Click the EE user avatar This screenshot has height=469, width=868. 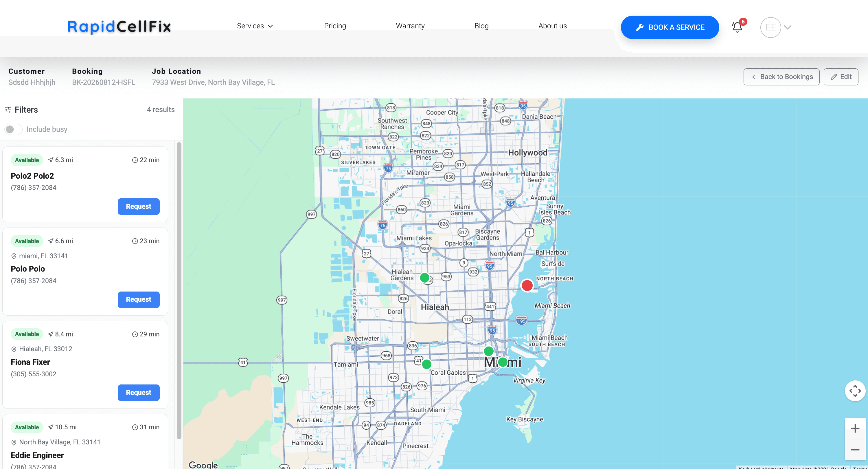click(770, 27)
